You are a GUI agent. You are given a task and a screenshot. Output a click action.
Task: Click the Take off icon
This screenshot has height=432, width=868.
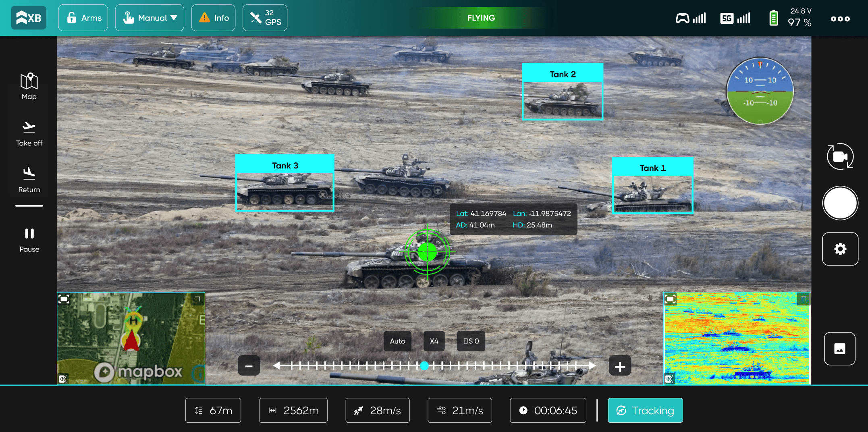click(x=29, y=133)
